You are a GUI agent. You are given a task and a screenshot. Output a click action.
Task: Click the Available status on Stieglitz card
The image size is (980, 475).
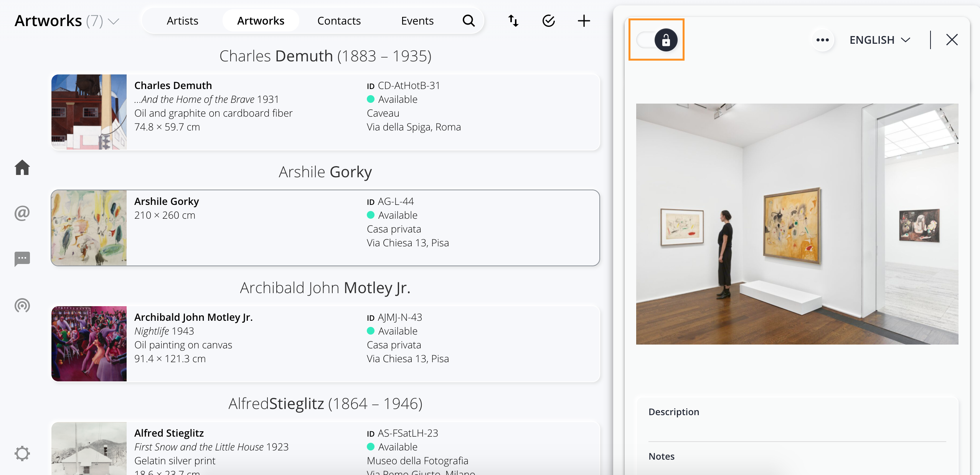[392, 447]
